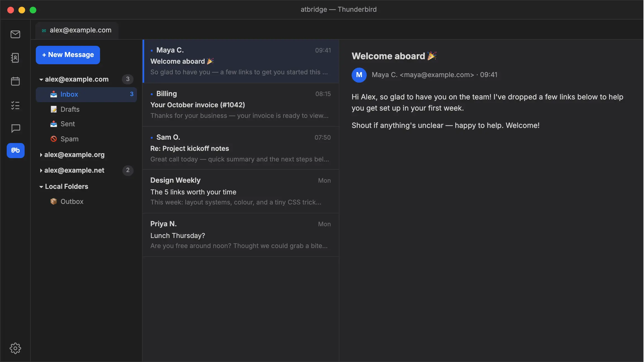This screenshot has width=644, height=362.
Task: Open the Welcome aboard message from Maya
Action: (241, 61)
